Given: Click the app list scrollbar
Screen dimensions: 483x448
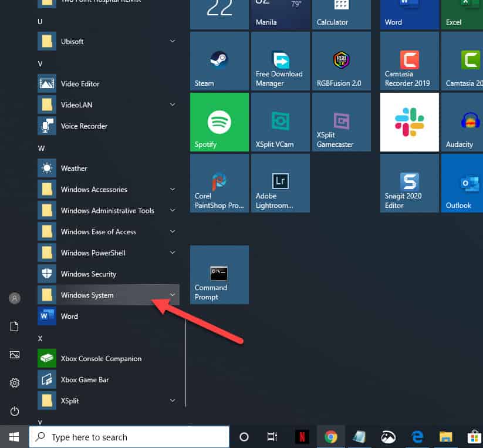Looking at the screenshot, I should point(185,363).
